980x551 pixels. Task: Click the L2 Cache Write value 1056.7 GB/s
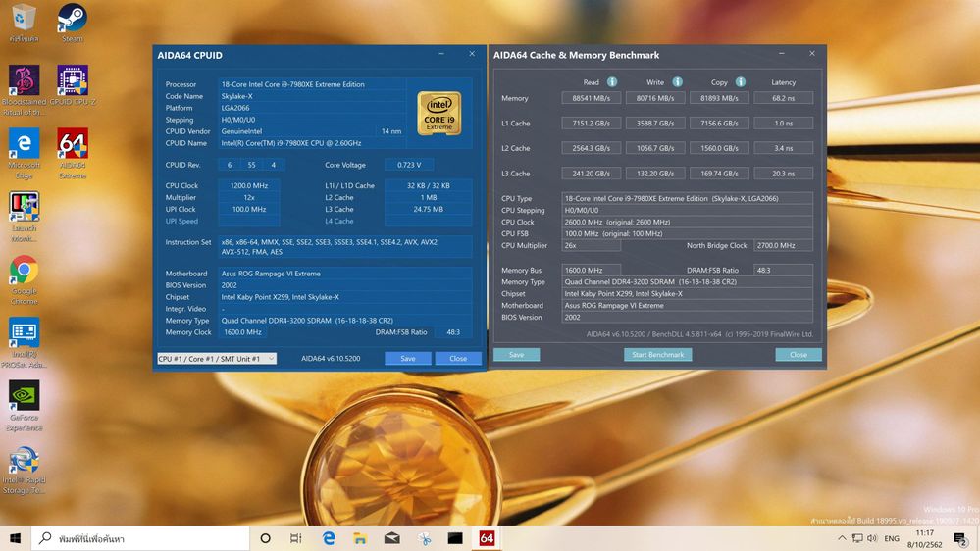pyautogui.click(x=655, y=148)
